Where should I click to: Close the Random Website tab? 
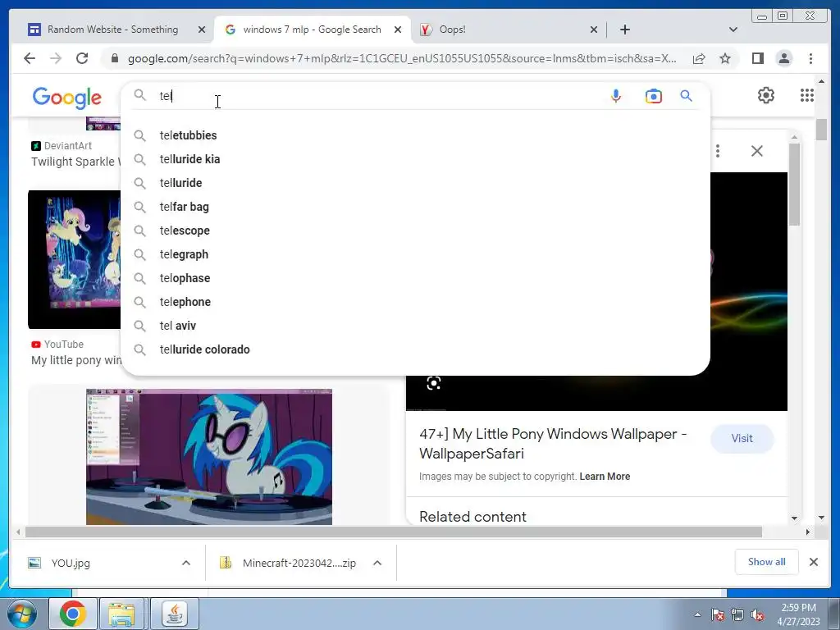[x=202, y=30]
